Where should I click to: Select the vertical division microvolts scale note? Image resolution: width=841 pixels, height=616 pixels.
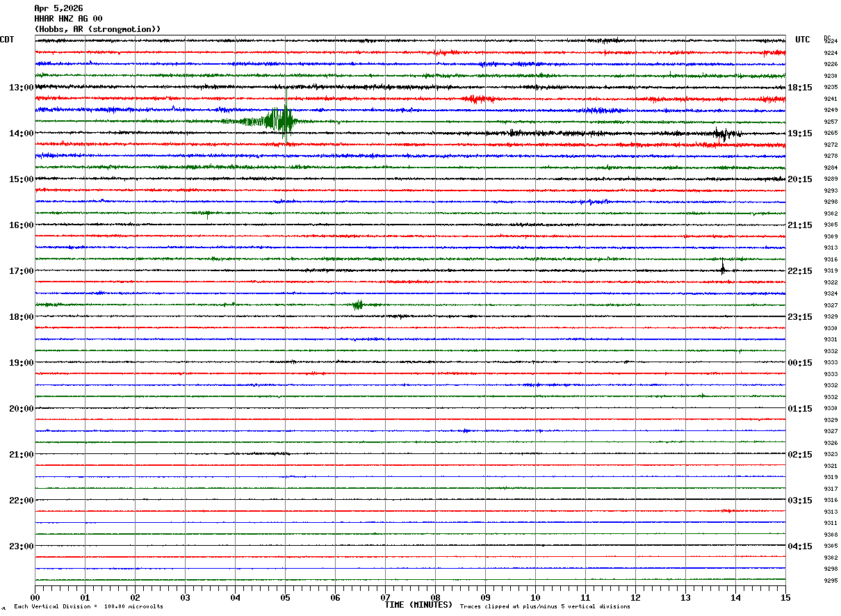(x=88, y=607)
